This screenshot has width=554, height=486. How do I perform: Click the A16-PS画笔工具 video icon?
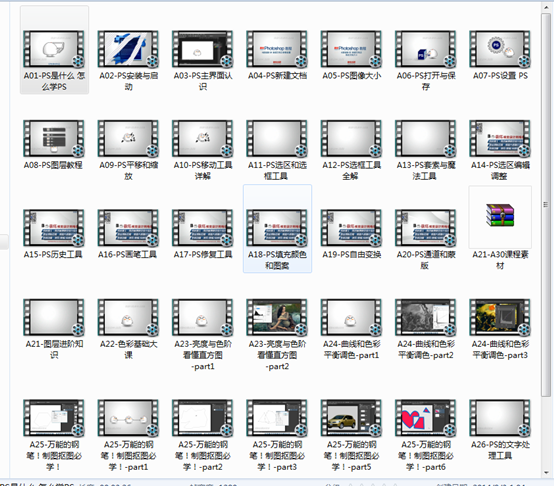[x=128, y=228]
